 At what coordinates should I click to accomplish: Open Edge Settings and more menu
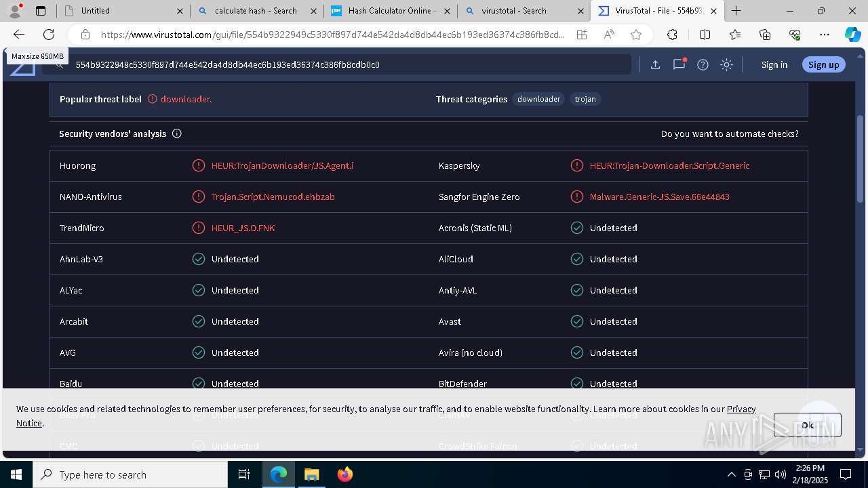pos(825,35)
